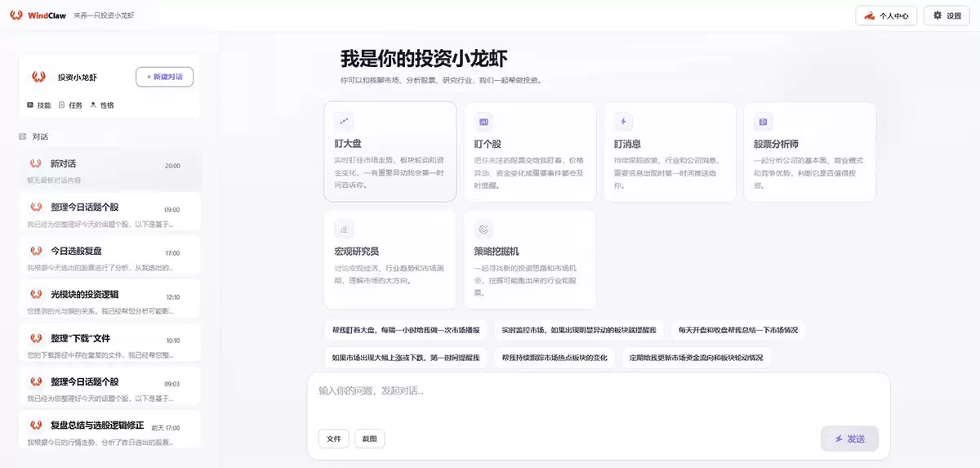Screen dimensions: 980x468
Task: Click 来养一只投资小龙虾 tagline text
Action: 103,16
